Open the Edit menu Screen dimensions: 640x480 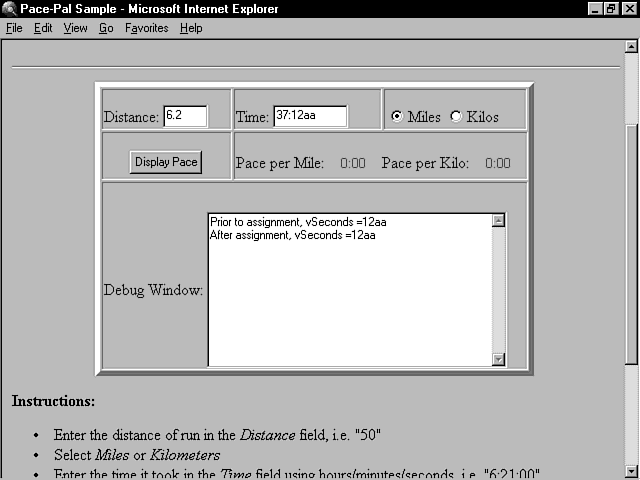43,28
